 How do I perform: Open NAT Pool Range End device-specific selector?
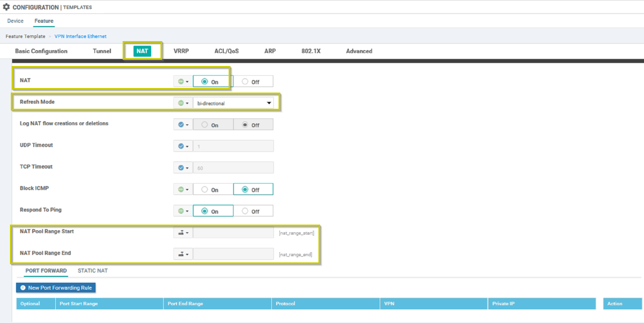click(183, 254)
